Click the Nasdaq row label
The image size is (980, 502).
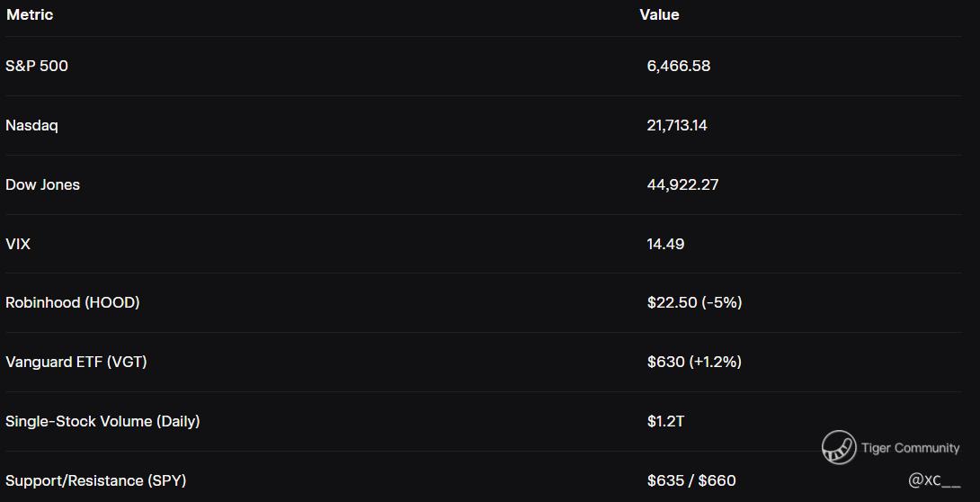pos(31,125)
